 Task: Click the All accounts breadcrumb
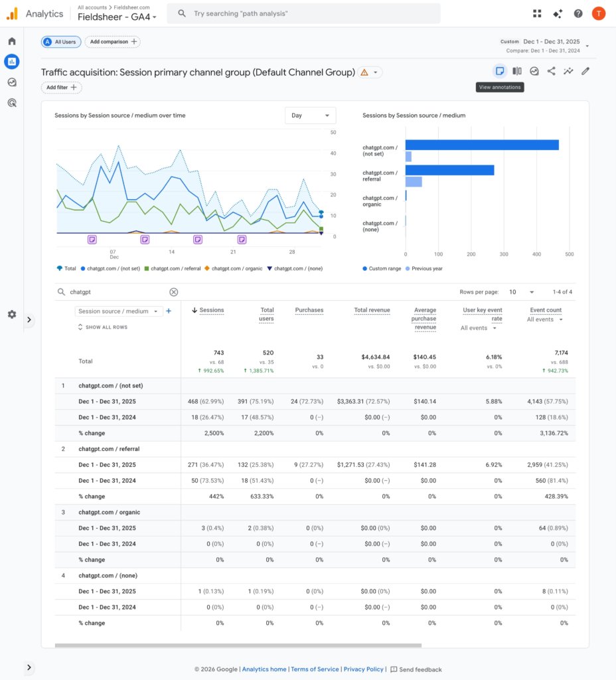click(x=92, y=7)
